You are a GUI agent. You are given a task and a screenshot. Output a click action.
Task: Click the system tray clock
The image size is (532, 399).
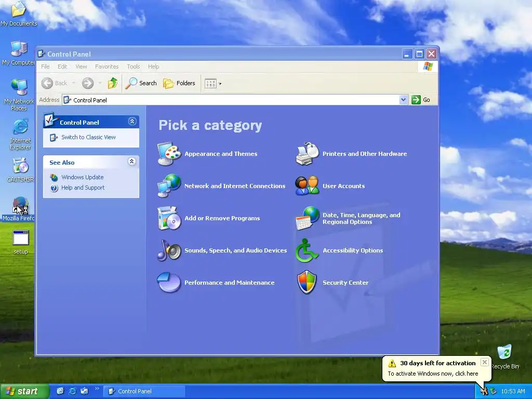[x=513, y=391]
